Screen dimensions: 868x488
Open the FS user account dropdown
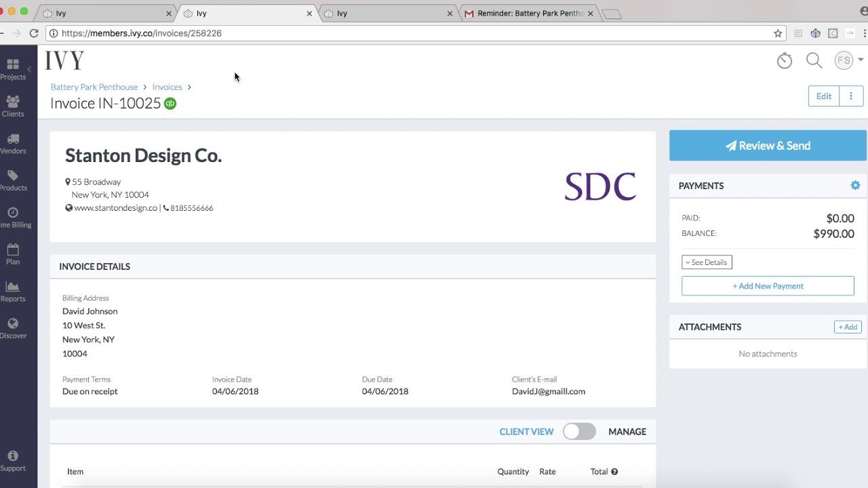point(848,60)
